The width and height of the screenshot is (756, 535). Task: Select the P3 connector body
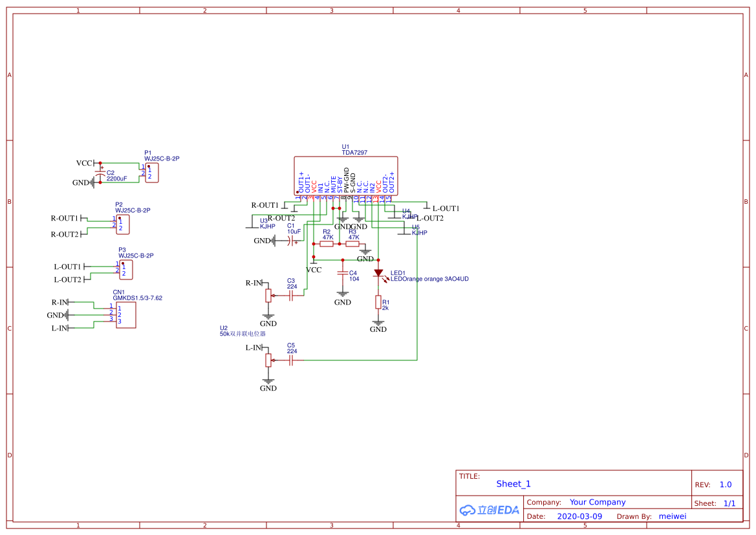[x=126, y=270]
